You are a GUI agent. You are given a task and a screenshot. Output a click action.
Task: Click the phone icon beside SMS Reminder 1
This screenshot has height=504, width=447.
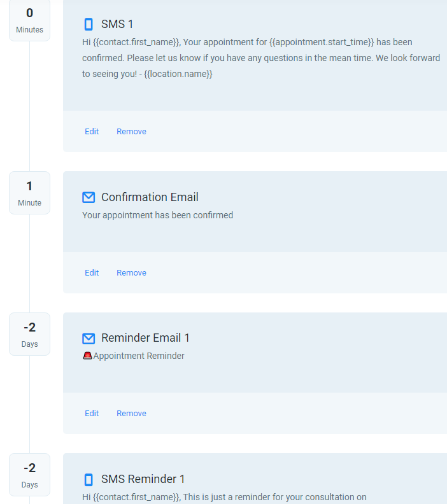click(x=89, y=479)
